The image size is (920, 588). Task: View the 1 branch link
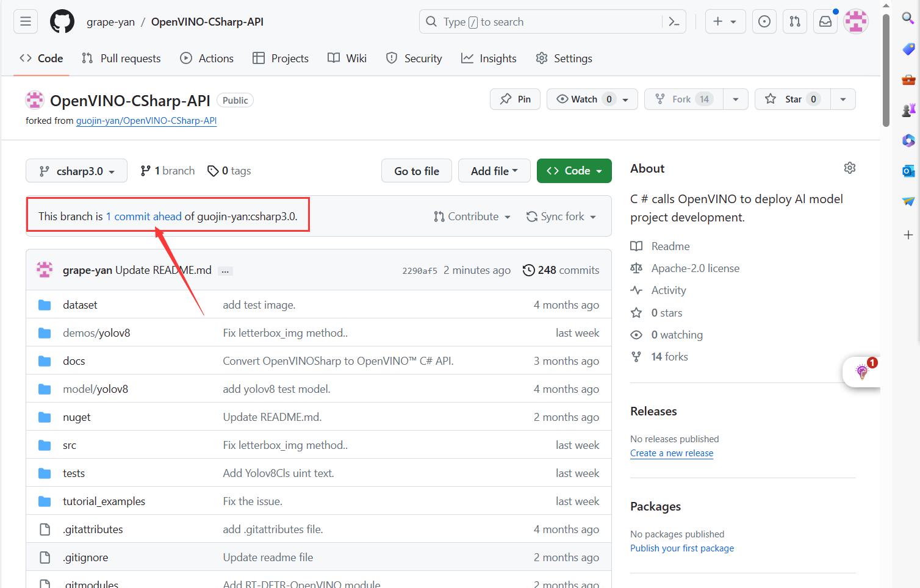[x=168, y=171]
